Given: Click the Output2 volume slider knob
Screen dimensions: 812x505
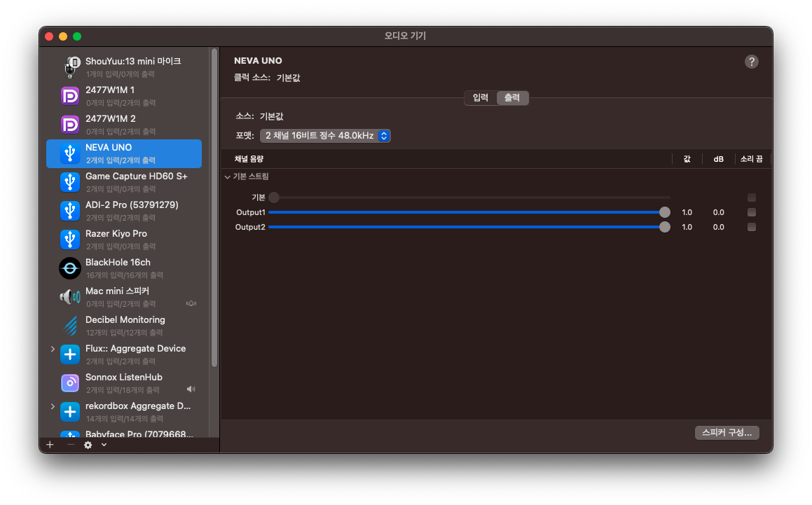Looking at the screenshot, I should coord(664,227).
